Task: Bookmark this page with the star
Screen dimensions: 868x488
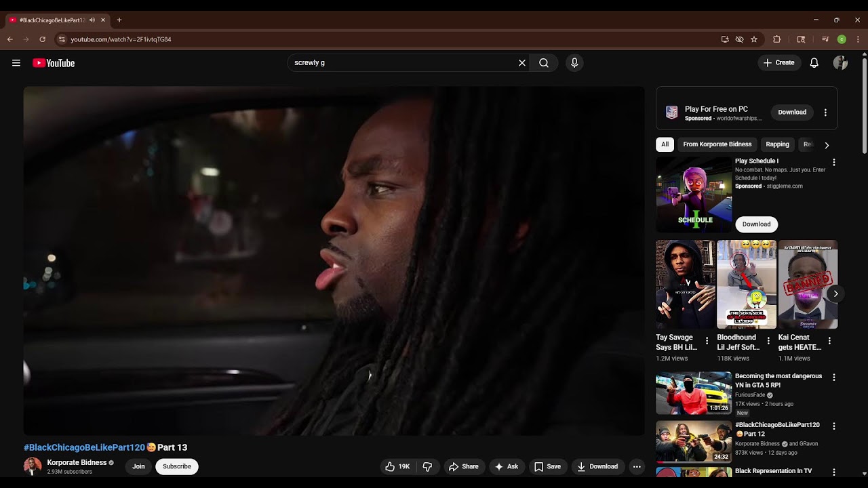Action: 754,39
